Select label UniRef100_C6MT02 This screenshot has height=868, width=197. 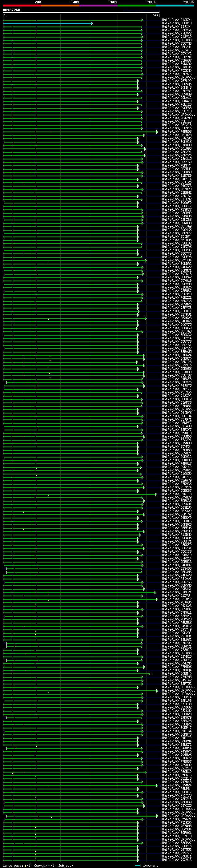tap(177, 514)
